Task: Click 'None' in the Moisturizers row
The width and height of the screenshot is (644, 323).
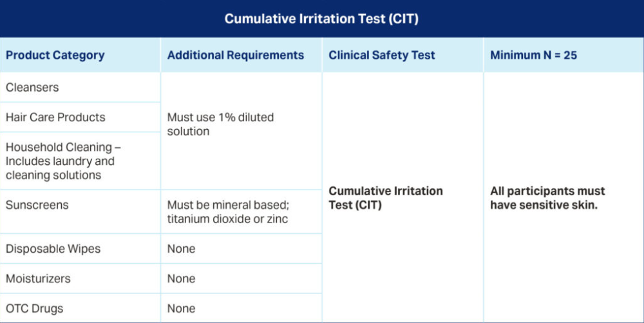Action: (x=181, y=279)
